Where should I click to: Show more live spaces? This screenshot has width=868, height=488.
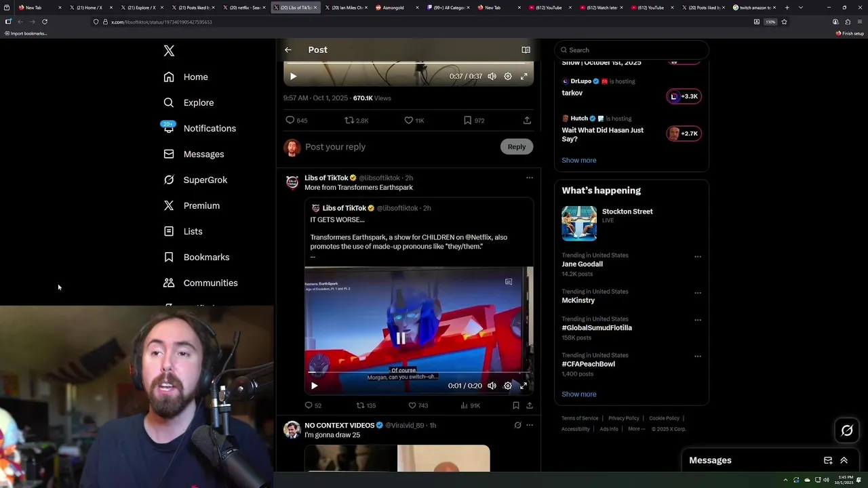point(579,161)
